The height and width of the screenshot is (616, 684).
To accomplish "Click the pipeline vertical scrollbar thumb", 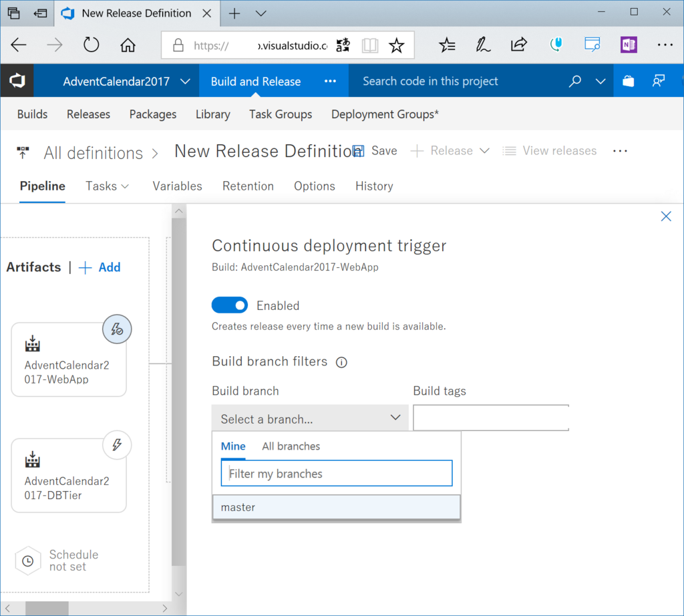I will coord(179,393).
